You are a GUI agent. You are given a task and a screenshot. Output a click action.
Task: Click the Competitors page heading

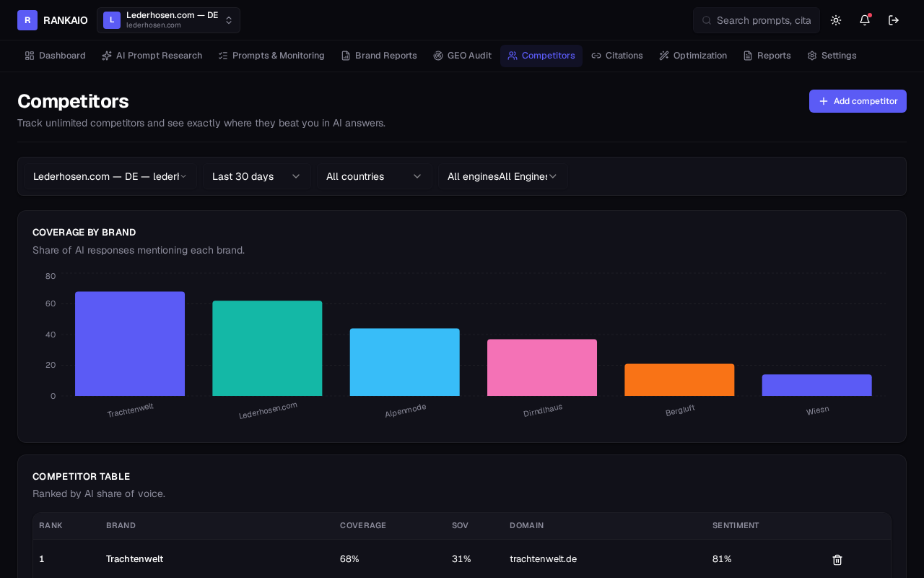(73, 101)
